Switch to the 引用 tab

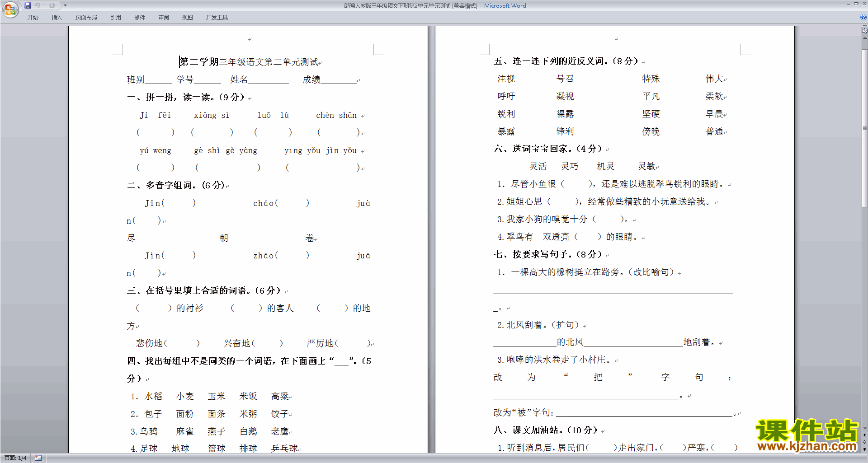(x=116, y=18)
